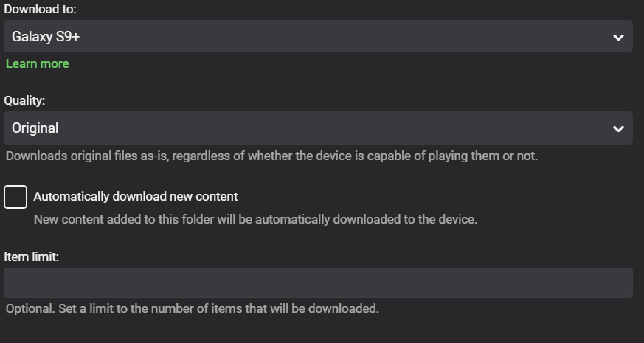644x343 pixels.
Task: Open the Download to device dropdown
Action: 317,36
